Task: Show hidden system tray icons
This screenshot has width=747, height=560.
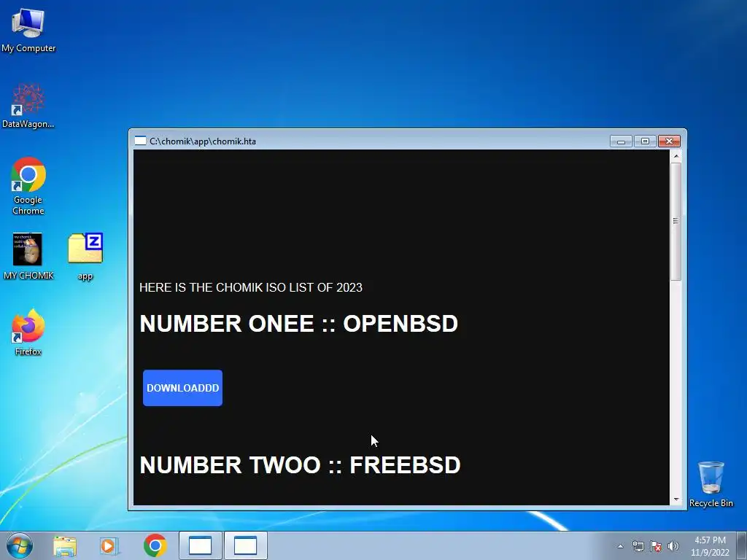Action: pyautogui.click(x=620, y=546)
